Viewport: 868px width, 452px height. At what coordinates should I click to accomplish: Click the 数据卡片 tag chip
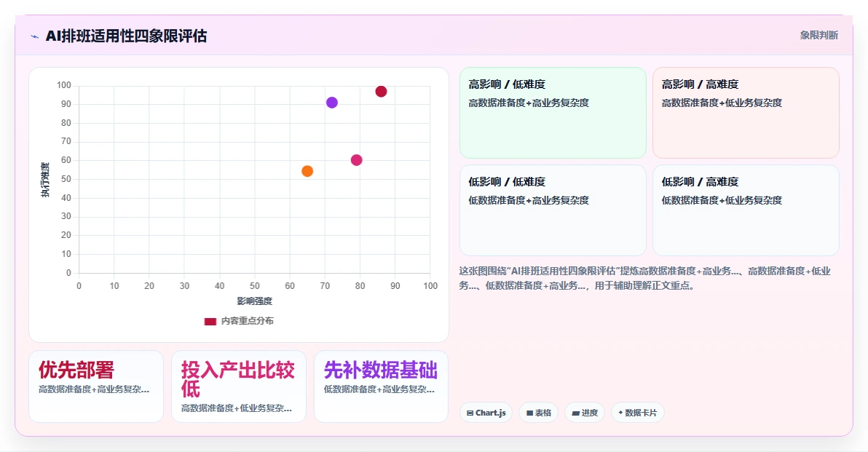point(638,413)
